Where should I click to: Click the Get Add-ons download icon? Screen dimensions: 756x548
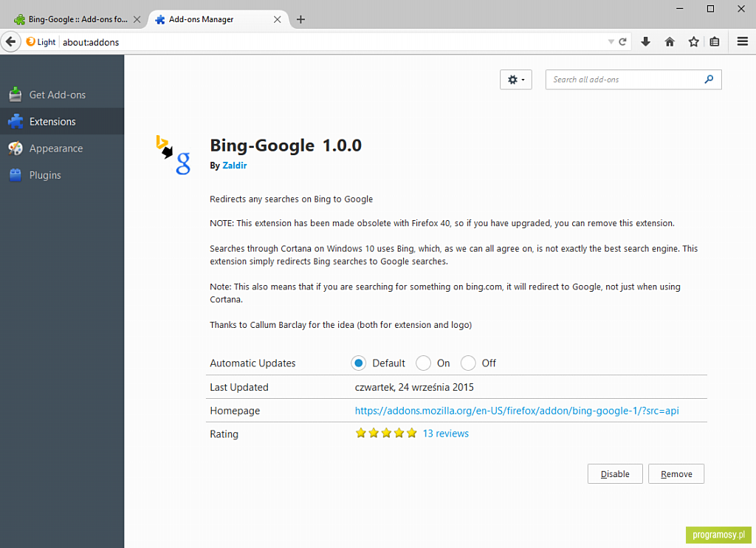tap(16, 95)
